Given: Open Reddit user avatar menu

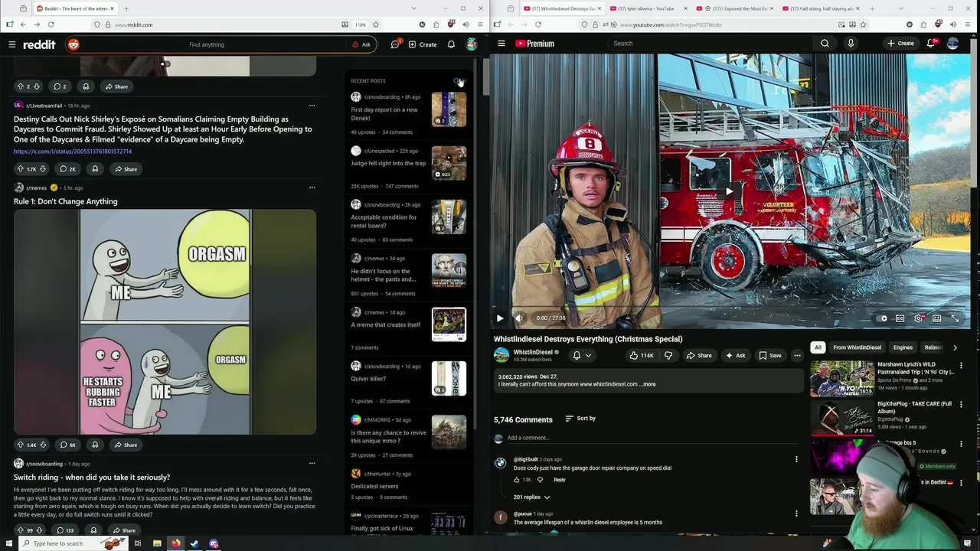Looking at the screenshot, I should pos(472,44).
